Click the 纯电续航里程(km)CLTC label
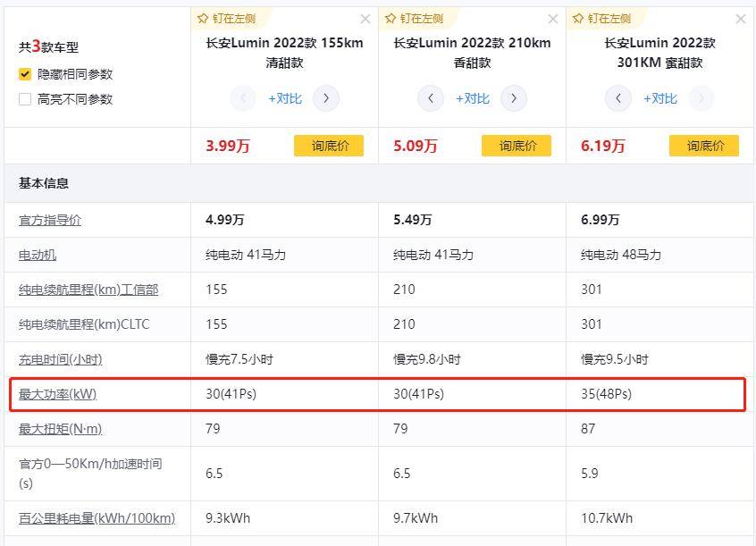 pos(84,324)
